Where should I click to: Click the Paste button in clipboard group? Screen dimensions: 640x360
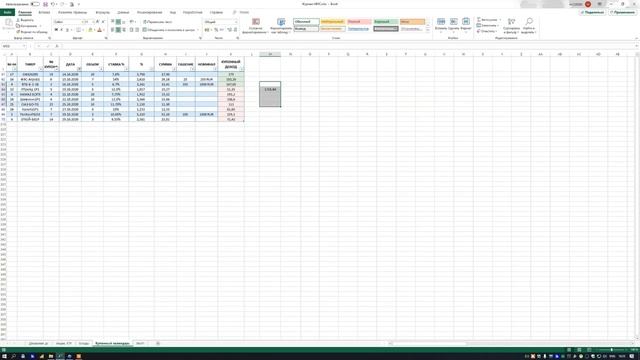(x=8, y=24)
